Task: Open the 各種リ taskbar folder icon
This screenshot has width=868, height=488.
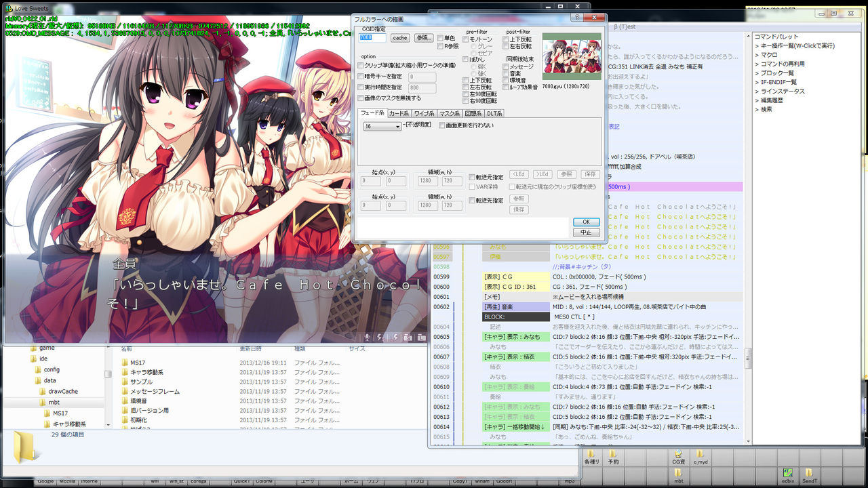Action: tap(591, 454)
